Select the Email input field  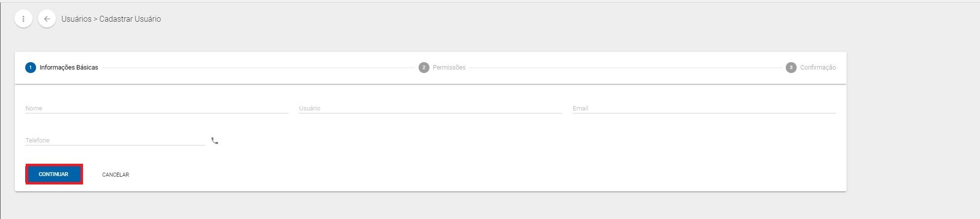point(704,109)
